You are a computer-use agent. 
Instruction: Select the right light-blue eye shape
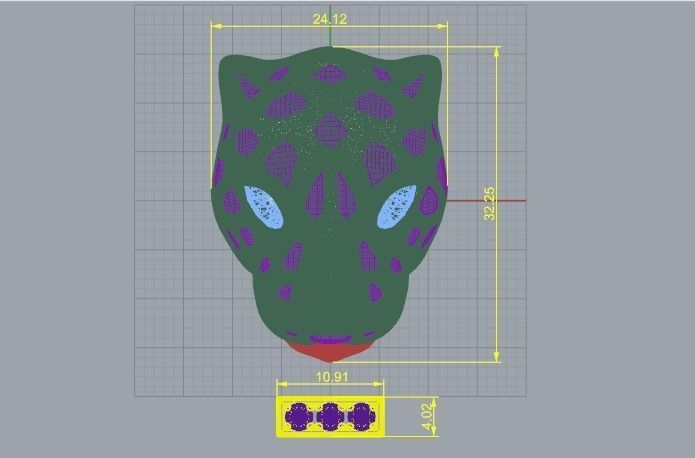[x=397, y=207]
